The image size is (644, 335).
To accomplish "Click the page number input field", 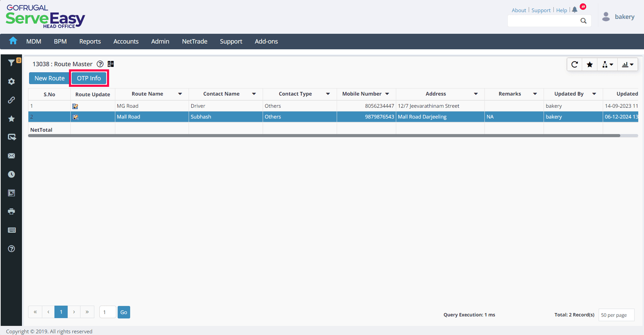I will 108,312.
